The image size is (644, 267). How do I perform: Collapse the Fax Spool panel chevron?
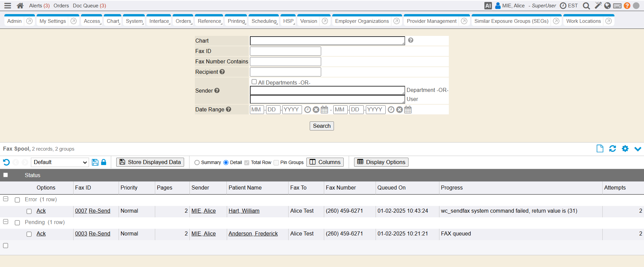(x=638, y=149)
